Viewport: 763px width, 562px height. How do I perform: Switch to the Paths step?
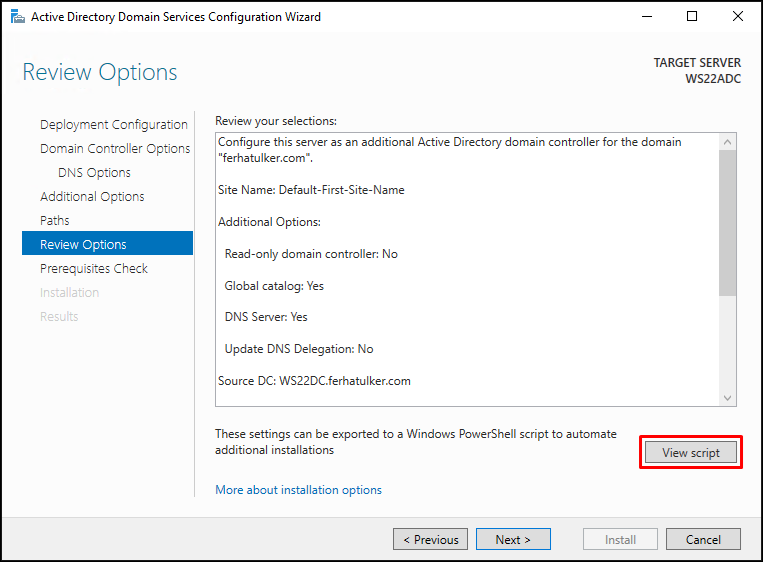[54, 220]
